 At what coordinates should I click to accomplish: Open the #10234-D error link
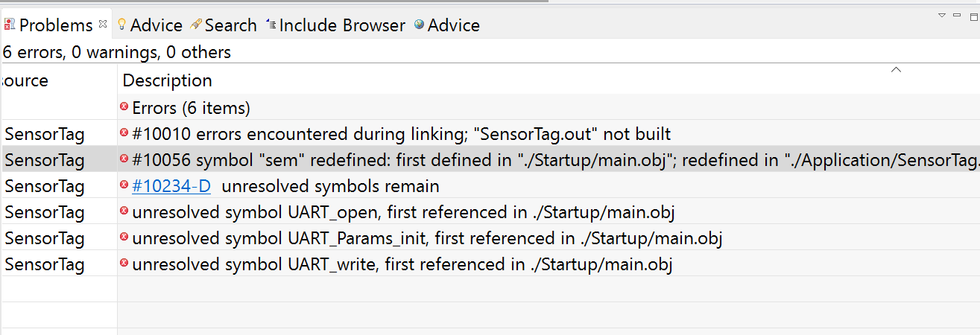coord(171,186)
